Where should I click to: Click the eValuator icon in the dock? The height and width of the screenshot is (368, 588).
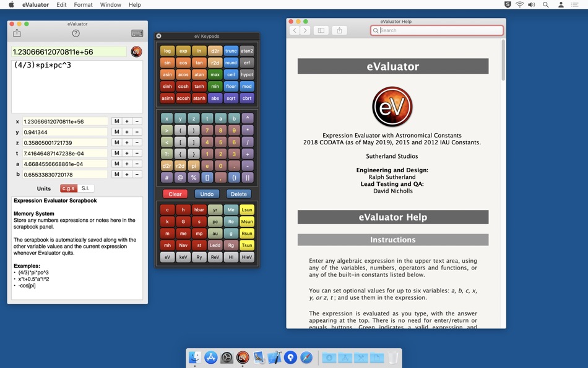click(x=243, y=357)
